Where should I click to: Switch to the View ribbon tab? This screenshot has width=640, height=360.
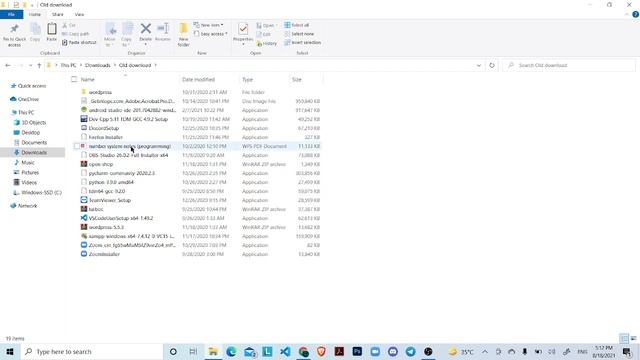(x=79, y=14)
